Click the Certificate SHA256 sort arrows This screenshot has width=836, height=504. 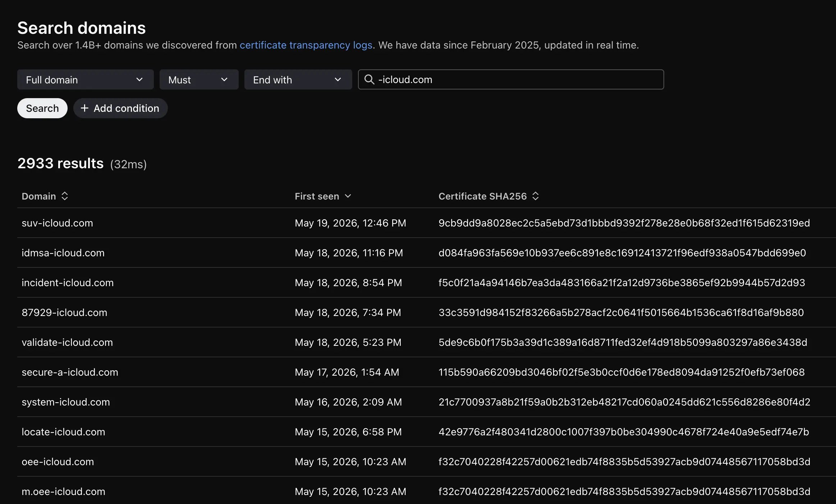536,196
